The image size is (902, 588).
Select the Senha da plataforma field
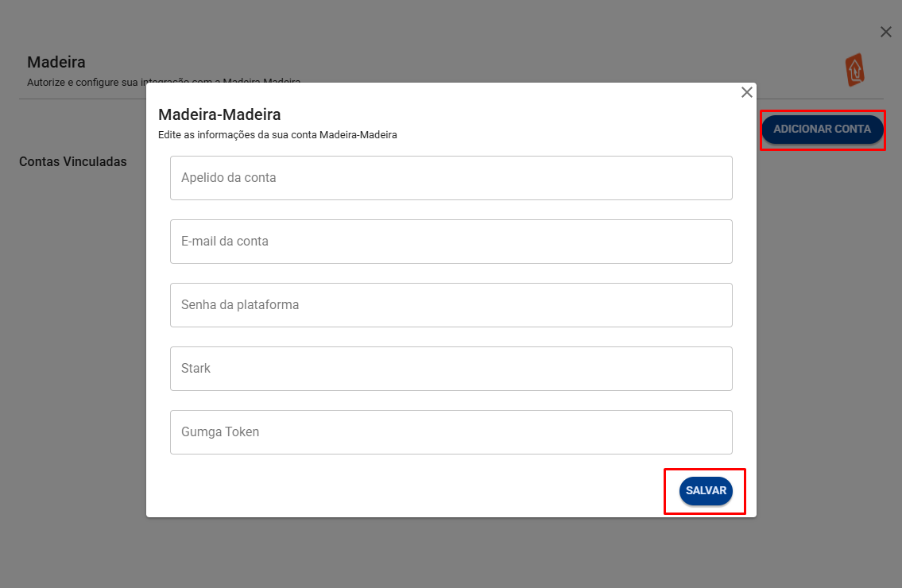click(x=451, y=305)
